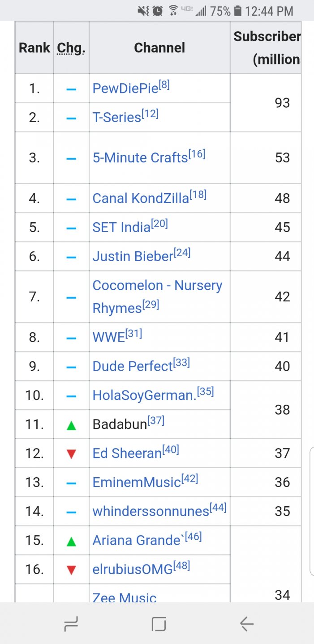Image resolution: width=314 pixels, height=644 pixels.
Task: Open the whinderssonnunes link
Action: point(151,511)
